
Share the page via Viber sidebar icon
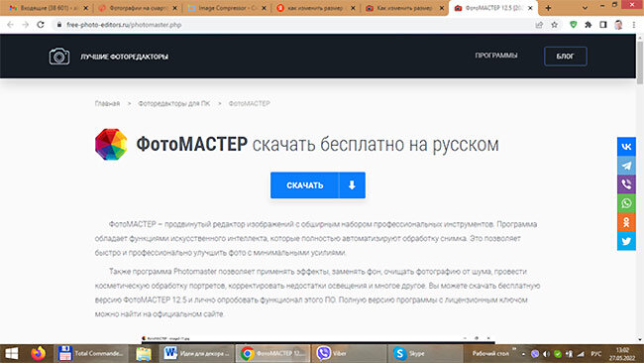pyautogui.click(x=626, y=184)
